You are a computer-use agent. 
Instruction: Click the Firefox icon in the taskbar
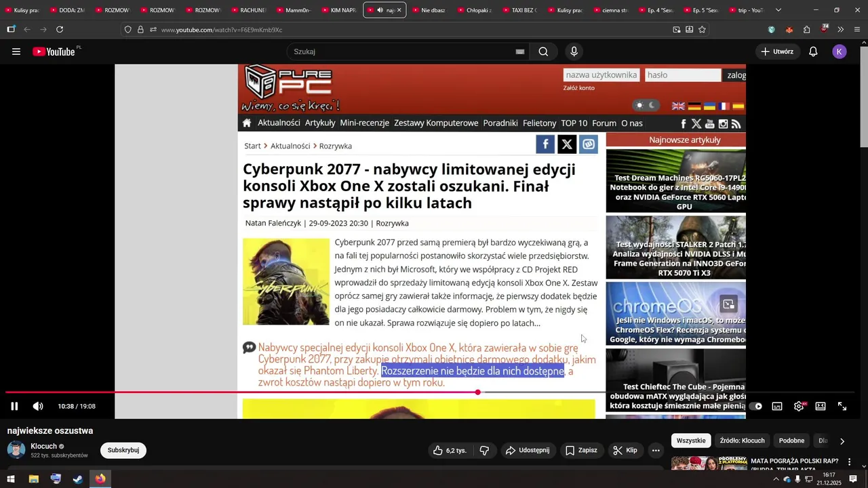tap(100, 479)
